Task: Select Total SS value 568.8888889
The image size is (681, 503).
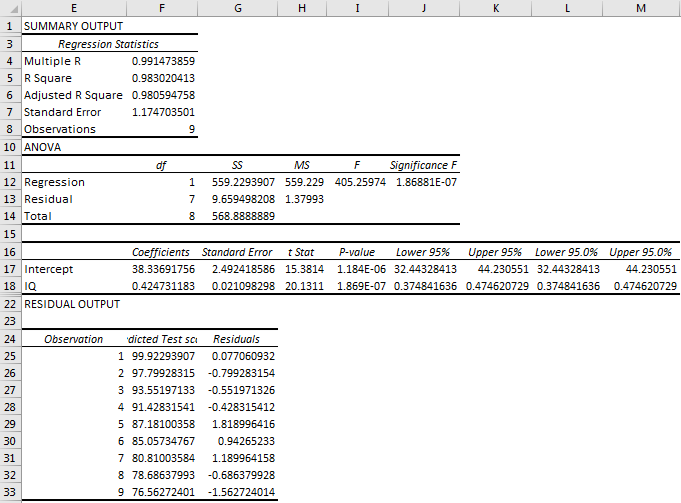Action: pyautogui.click(x=243, y=216)
